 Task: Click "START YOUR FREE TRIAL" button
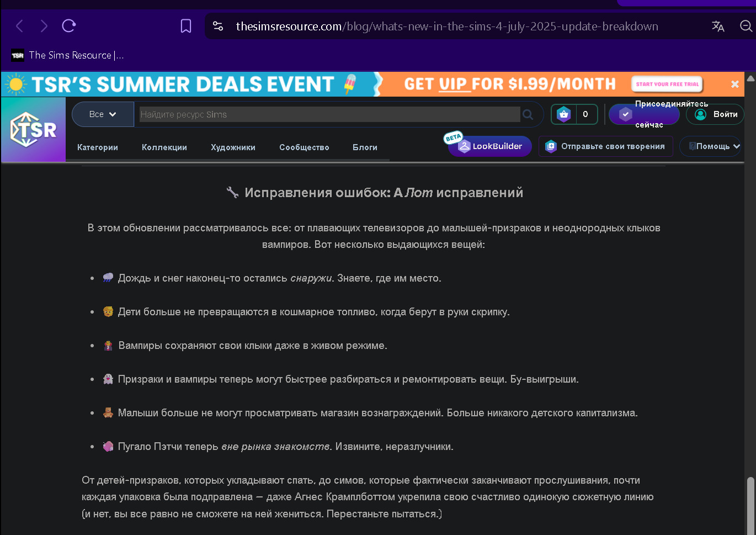(667, 84)
